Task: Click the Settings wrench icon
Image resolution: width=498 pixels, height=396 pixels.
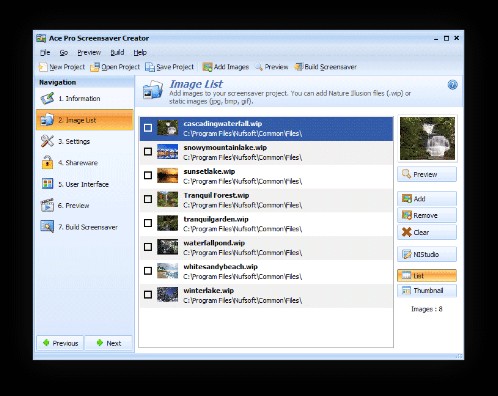Action: coord(47,141)
